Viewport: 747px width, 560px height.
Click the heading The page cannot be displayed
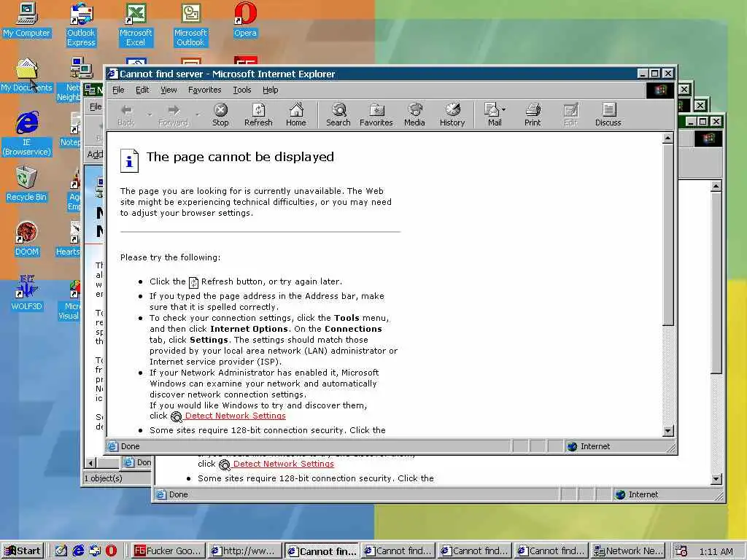point(240,157)
